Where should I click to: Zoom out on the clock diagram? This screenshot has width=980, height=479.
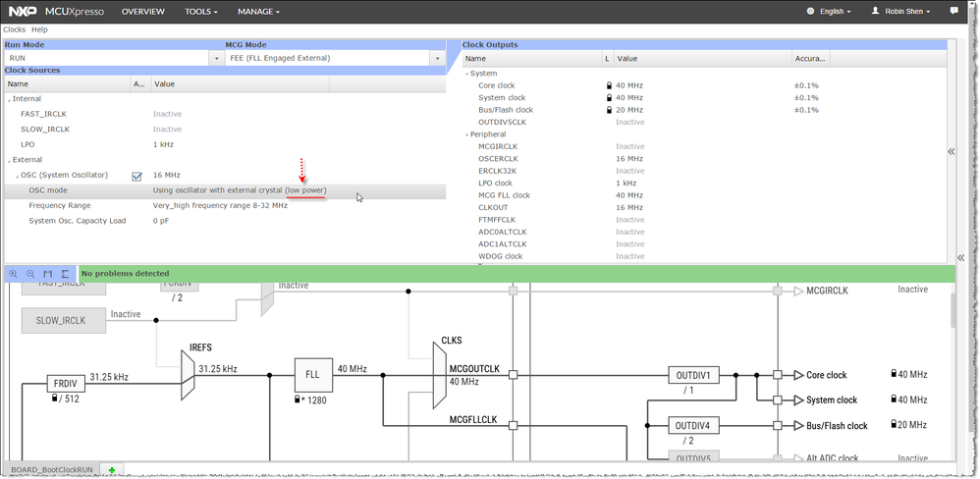pos(30,274)
